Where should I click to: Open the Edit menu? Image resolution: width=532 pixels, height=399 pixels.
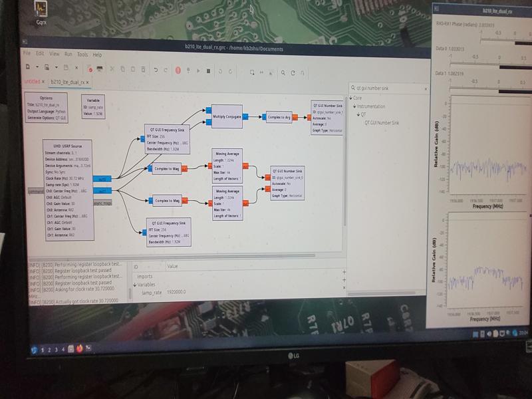pos(40,54)
